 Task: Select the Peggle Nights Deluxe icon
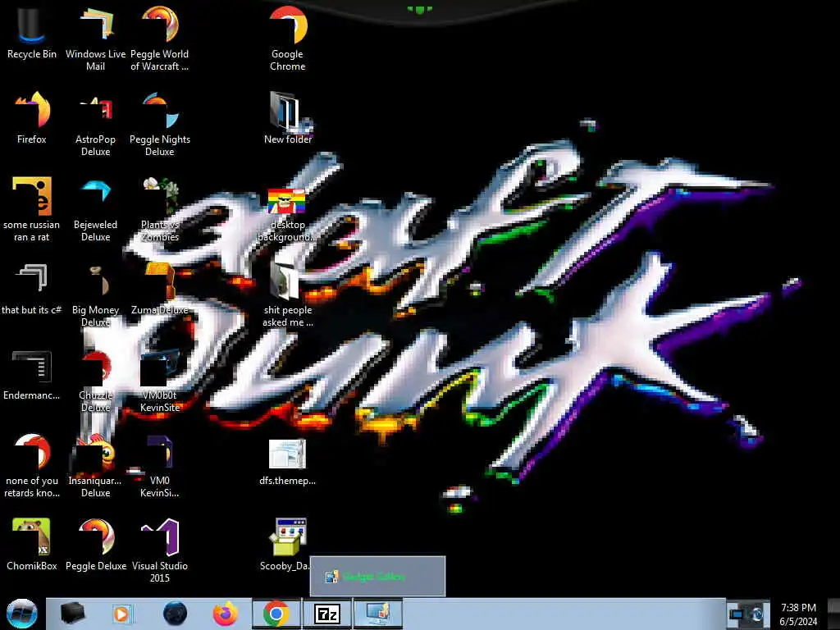pos(160,125)
